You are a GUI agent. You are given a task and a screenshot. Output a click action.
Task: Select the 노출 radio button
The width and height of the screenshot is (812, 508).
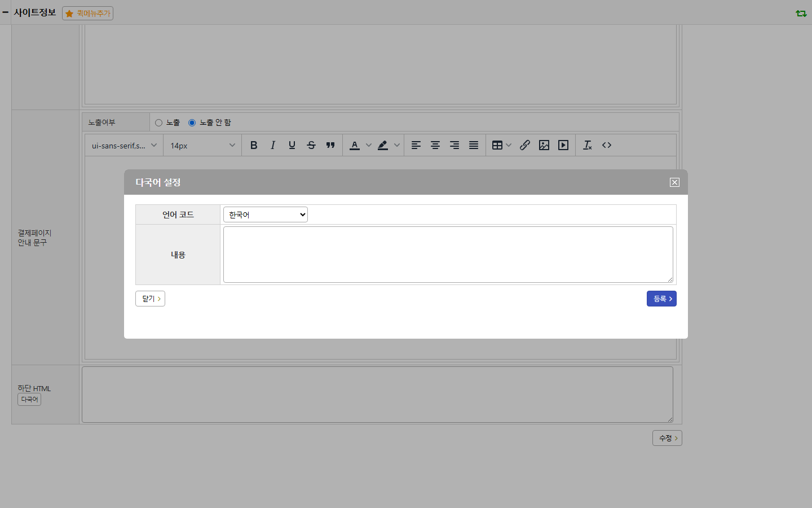pos(158,122)
